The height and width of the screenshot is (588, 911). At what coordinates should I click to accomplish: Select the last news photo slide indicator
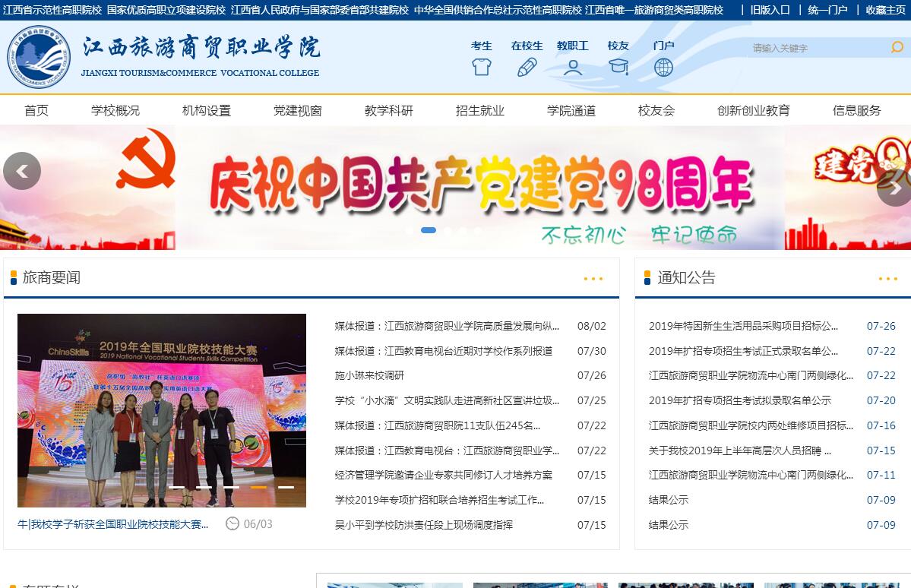[286, 487]
